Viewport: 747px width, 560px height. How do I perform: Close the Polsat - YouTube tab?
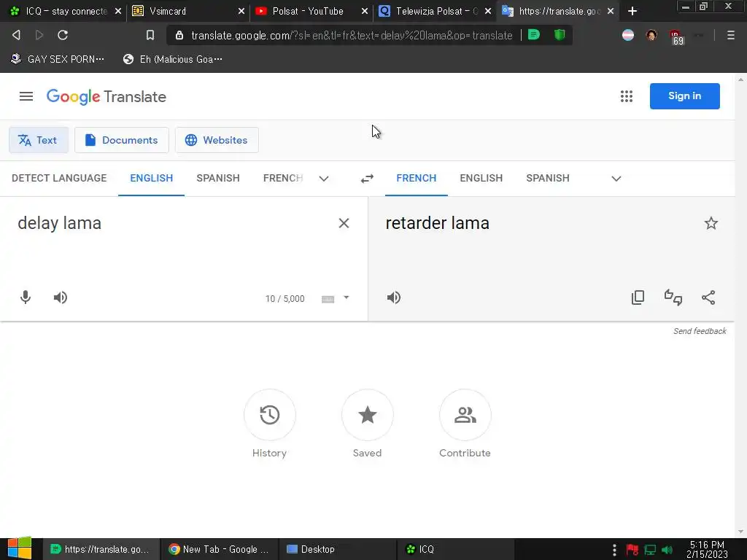pos(365,11)
